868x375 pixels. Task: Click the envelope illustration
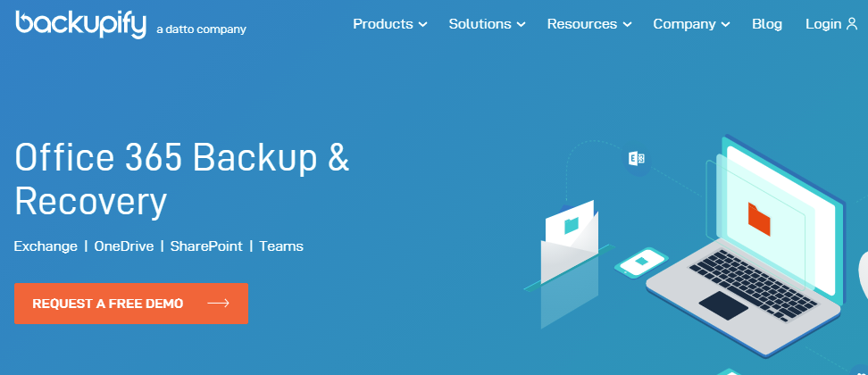click(x=570, y=242)
